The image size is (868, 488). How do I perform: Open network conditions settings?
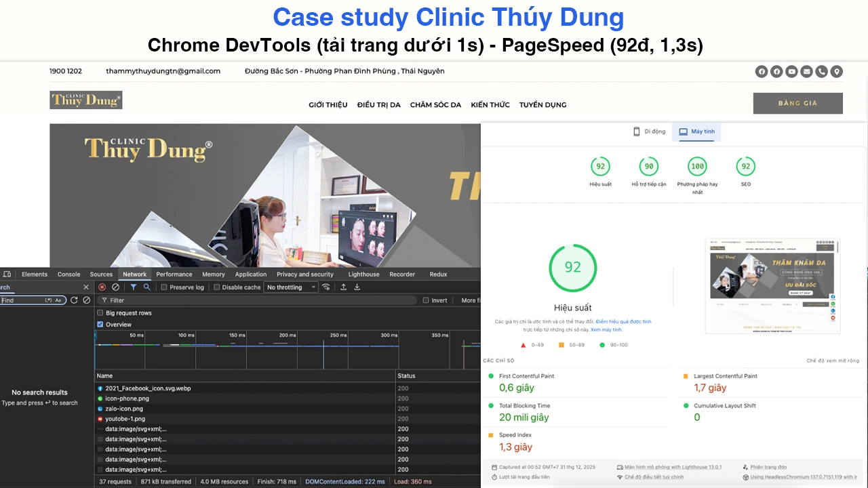point(326,287)
